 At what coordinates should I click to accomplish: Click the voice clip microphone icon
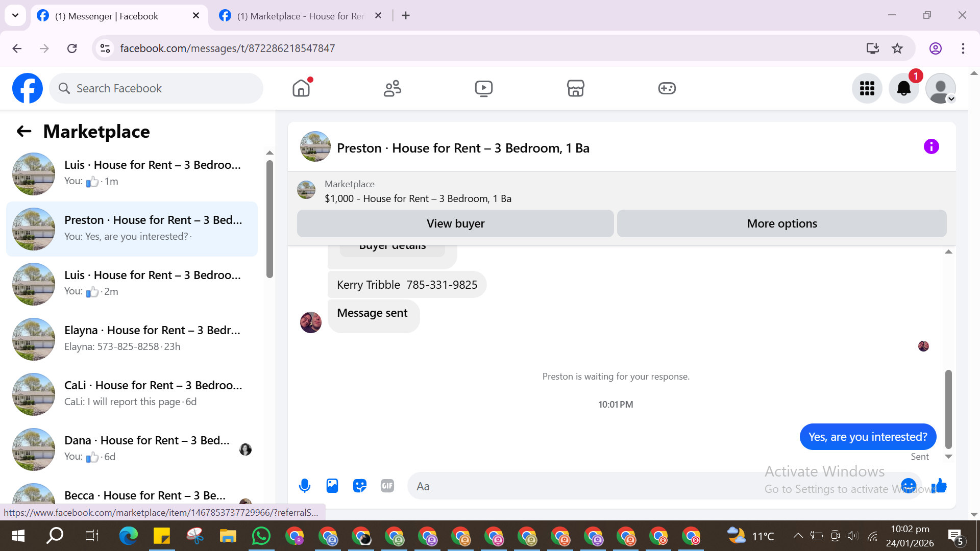pyautogui.click(x=305, y=486)
